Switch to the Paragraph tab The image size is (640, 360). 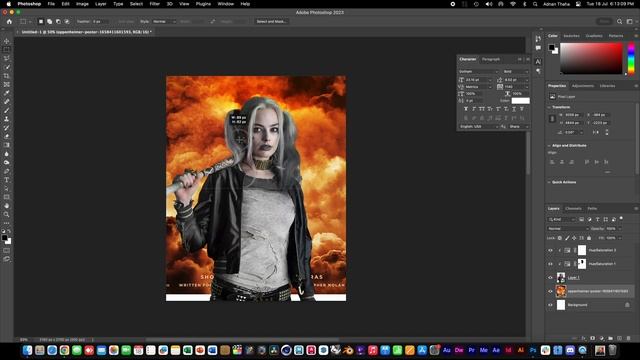[x=491, y=59]
